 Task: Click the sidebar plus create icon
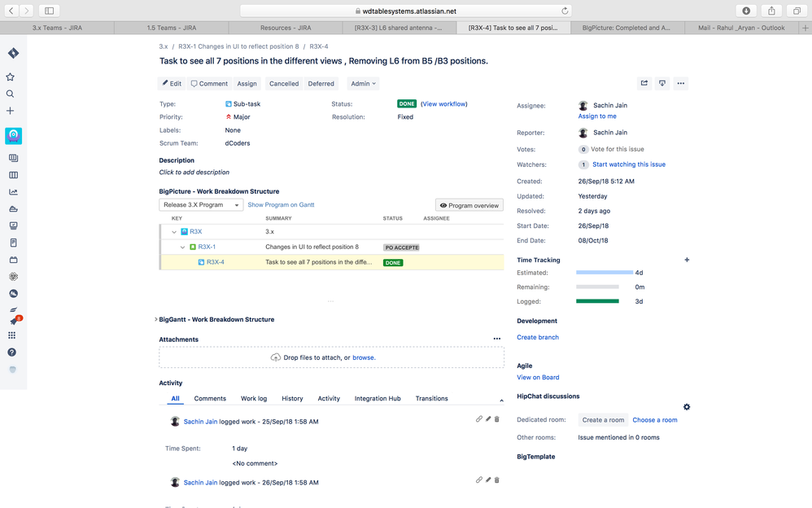pyautogui.click(x=10, y=111)
